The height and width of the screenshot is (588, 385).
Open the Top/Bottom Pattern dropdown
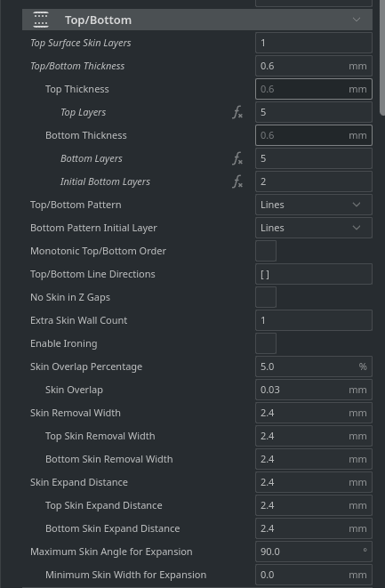[314, 205]
